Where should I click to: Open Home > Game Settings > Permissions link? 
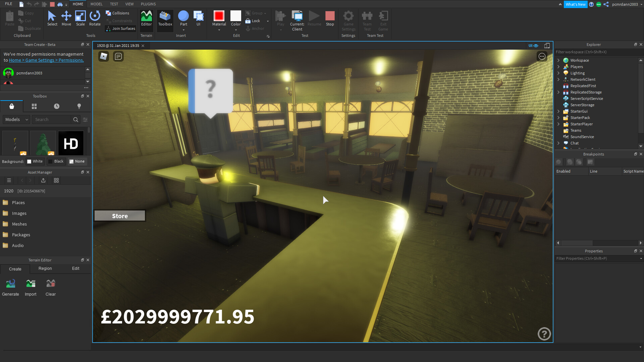pyautogui.click(x=46, y=60)
